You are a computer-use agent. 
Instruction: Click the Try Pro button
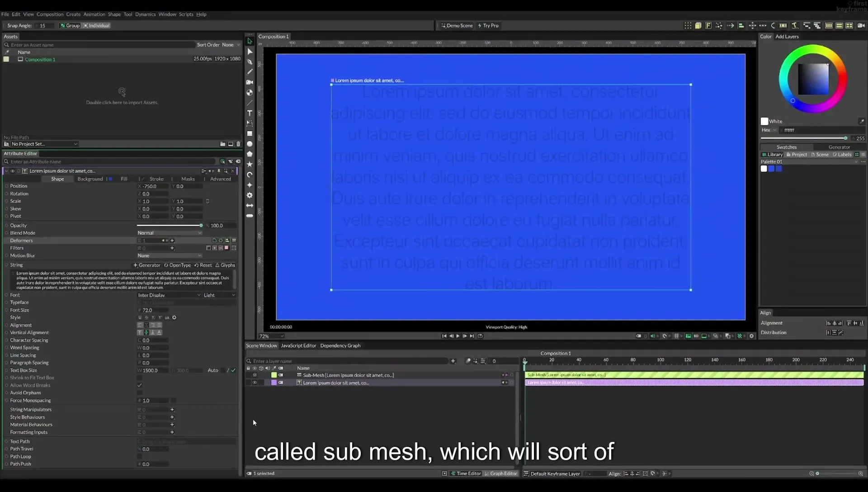pos(488,25)
